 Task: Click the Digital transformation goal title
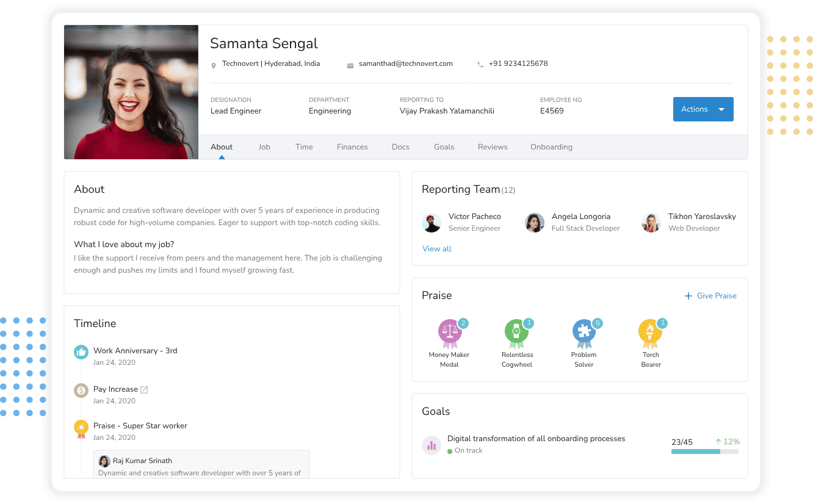(537, 439)
